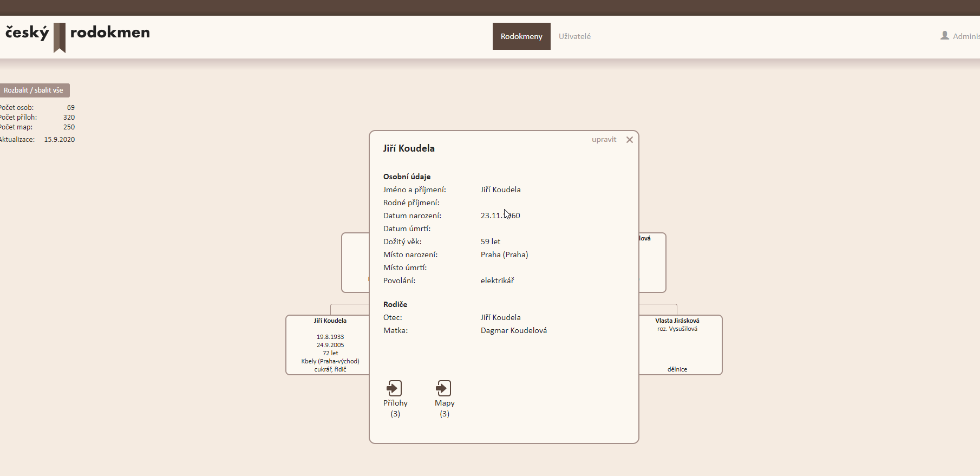Image resolution: width=980 pixels, height=476 pixels.
Task: Close the Jiří Koudela detail popup
Action: [629, 140]
